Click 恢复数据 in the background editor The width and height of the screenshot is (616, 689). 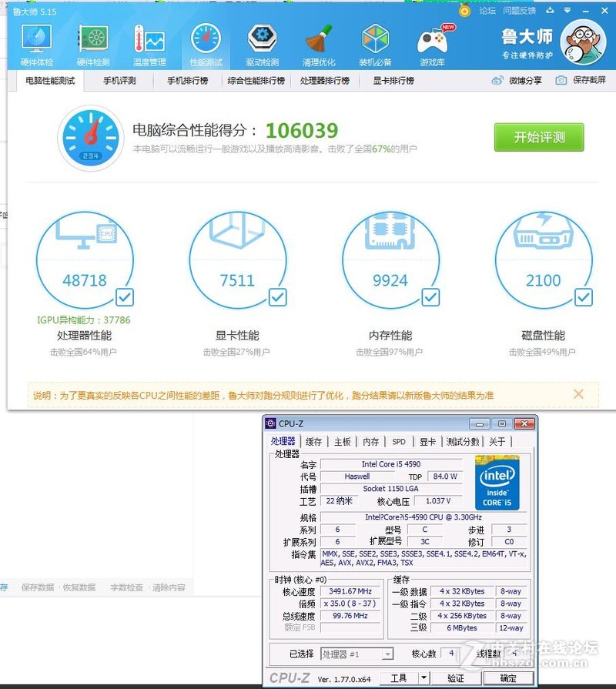pyautogui.click(x=79, y=587)
